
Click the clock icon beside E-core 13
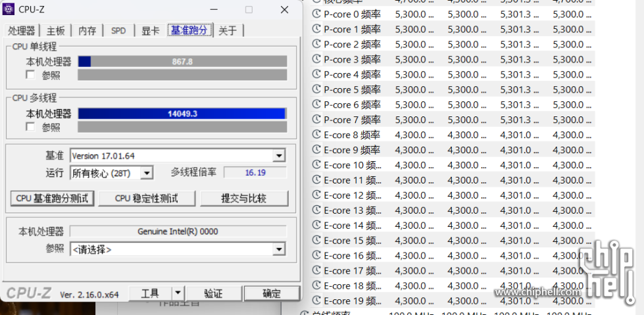pos(316,210)
